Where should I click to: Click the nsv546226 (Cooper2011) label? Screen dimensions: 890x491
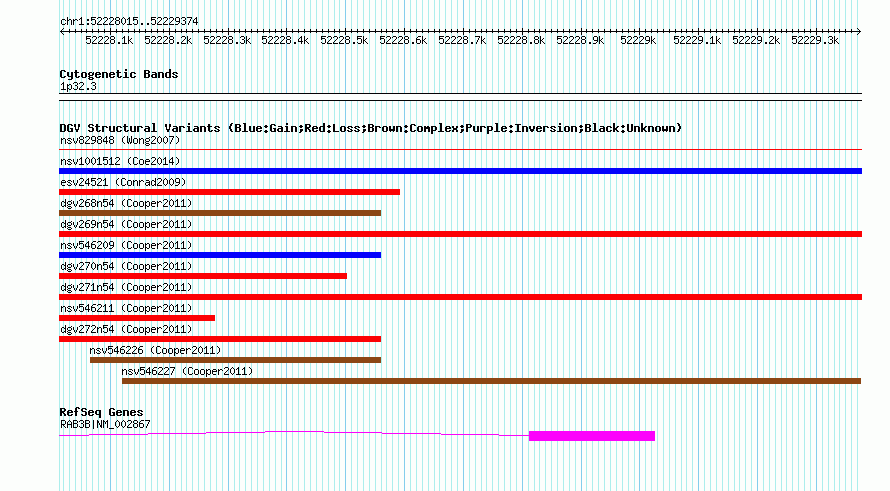155,350
